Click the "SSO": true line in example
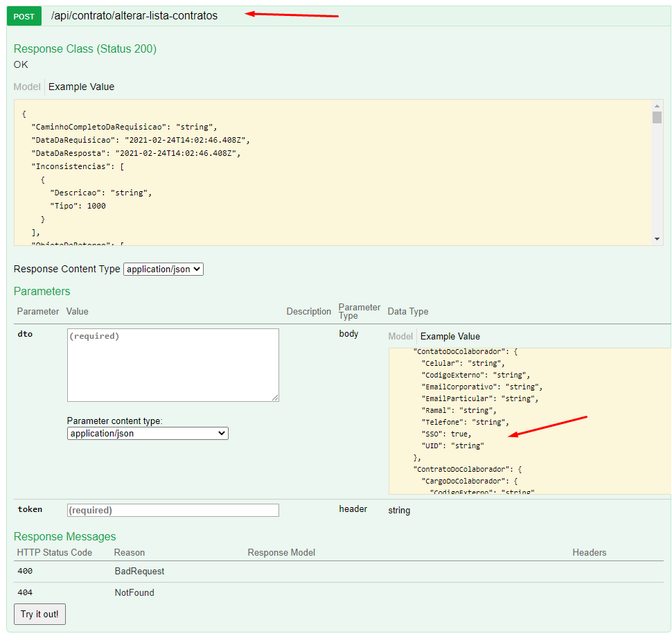Viewport: 672px width, 636px height. [x=447, y=434]
